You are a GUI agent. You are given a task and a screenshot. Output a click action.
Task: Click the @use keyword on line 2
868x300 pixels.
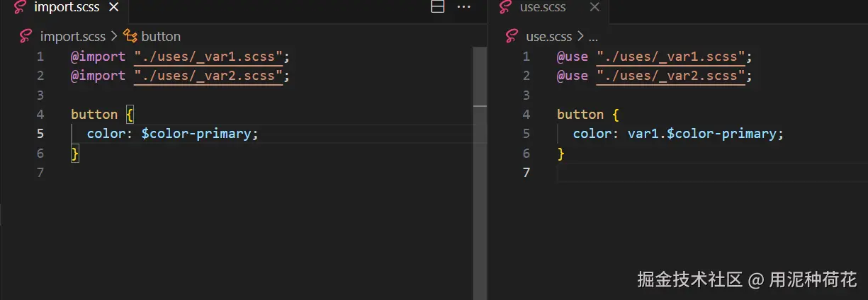coord(573,75)
